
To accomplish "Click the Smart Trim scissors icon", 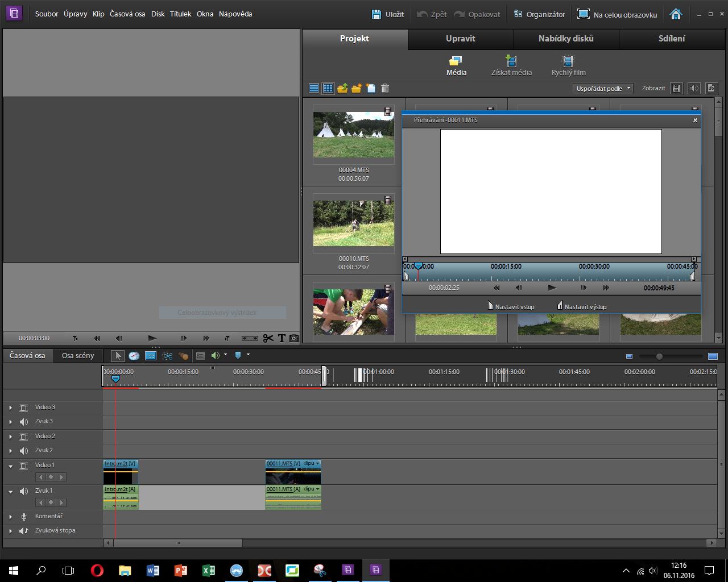I will tap(167, 356).
